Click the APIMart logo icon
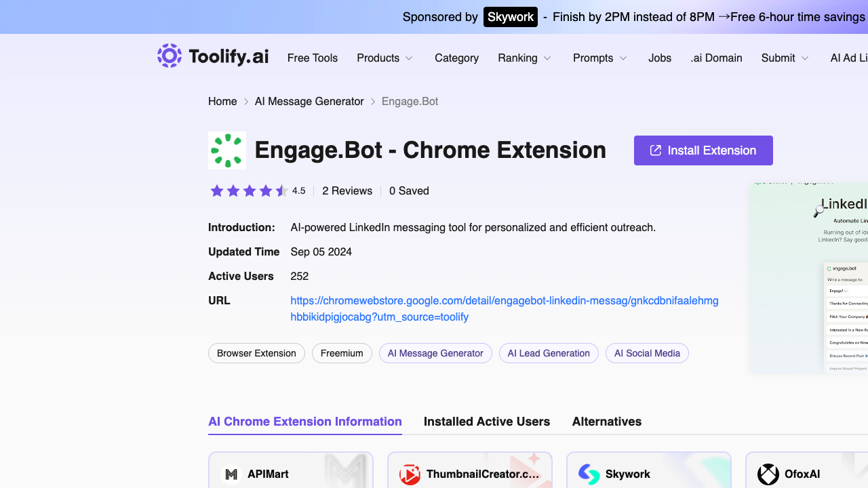Screen dimensions: 868x488 tap(232, 474)
